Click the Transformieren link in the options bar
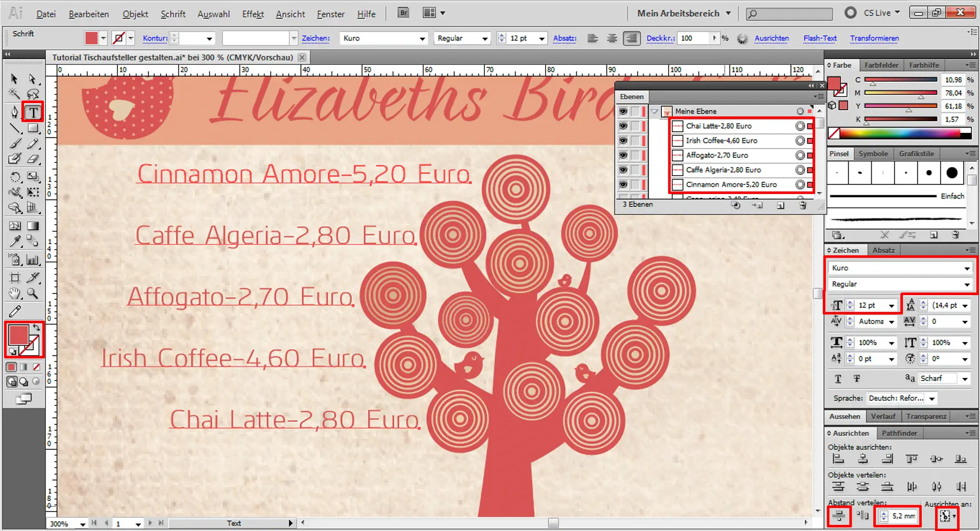 [875, 38]
